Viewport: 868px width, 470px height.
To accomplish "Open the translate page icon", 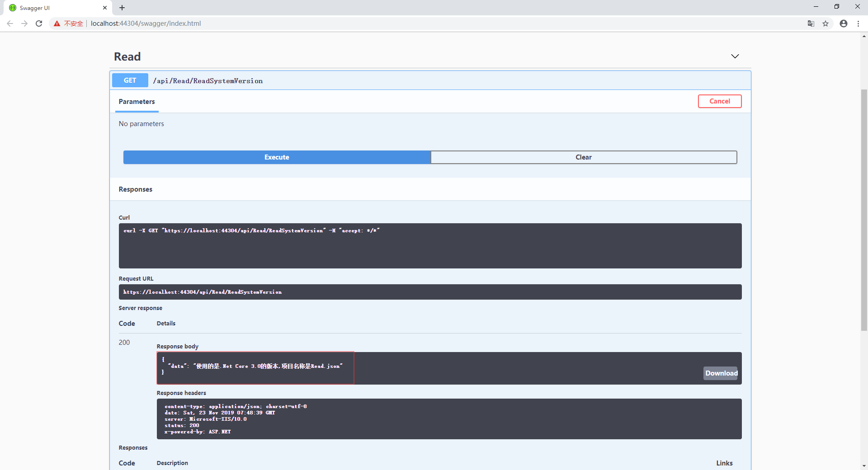I will 811,23.
